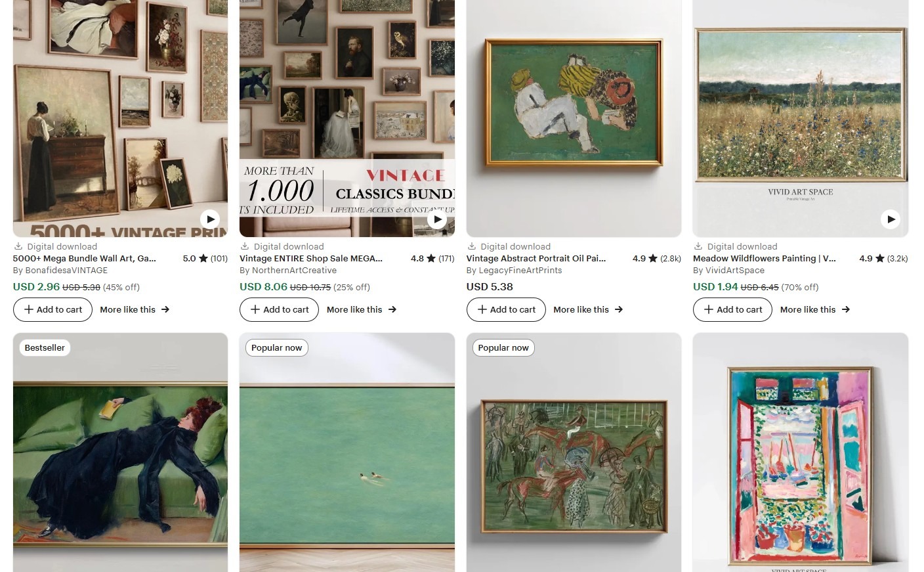Add Meadow Wildflowers Painting to cart
The height and width of the screenshot is (572, 924).
[x=732, y=309]
